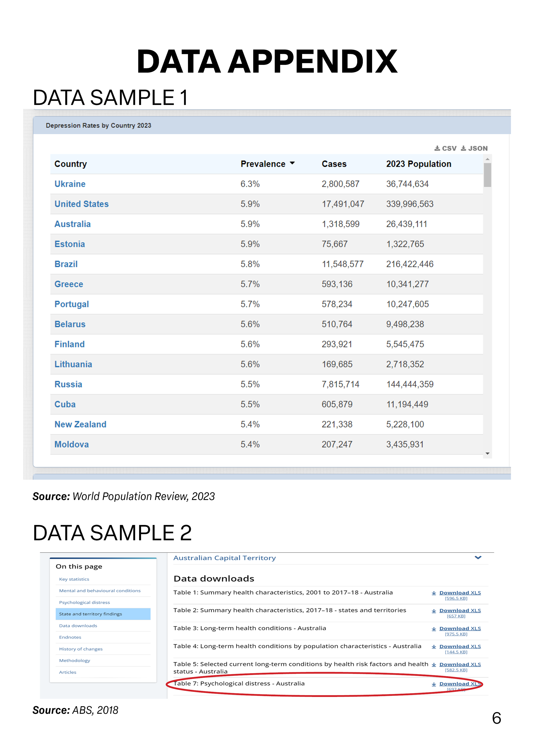Click the download arrow icon for Table 5
The image size is (534, 756).
[x=434, y=665]
